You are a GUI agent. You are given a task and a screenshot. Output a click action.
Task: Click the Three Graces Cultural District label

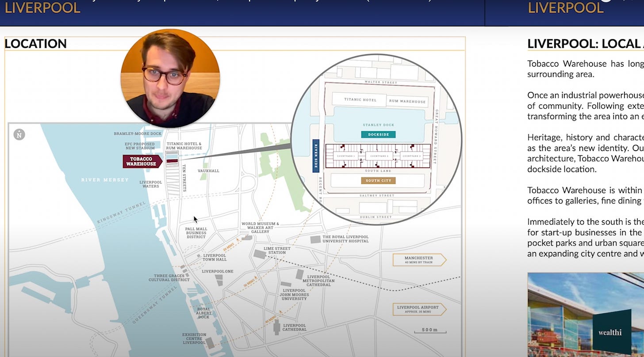click(169, 278)
